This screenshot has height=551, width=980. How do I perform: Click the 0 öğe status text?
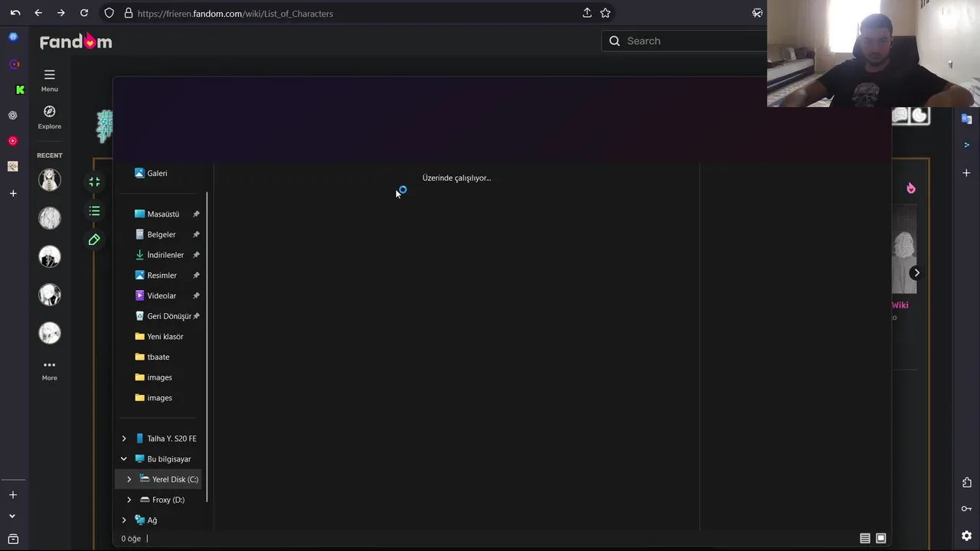point(131,539)
